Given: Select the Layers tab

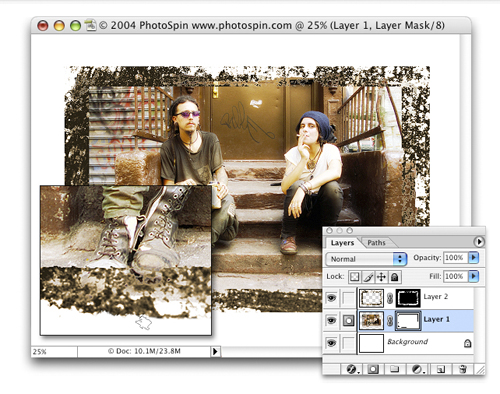Looking at the screenshot, I should click(x=342, y=243).
